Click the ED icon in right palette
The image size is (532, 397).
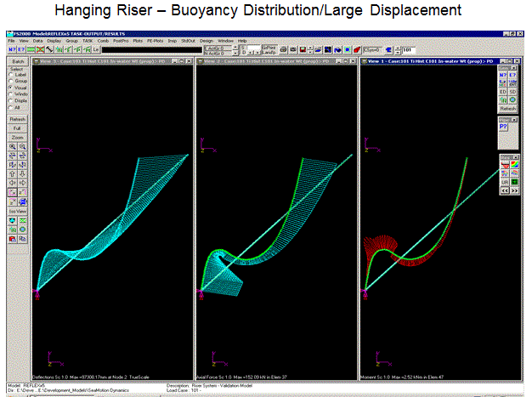coord(503,91)
